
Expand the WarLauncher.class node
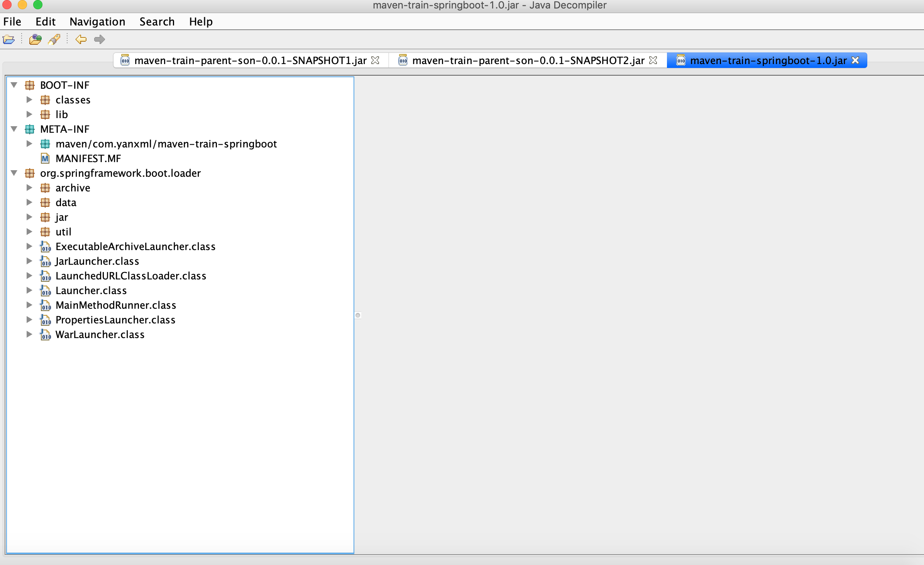29,334
